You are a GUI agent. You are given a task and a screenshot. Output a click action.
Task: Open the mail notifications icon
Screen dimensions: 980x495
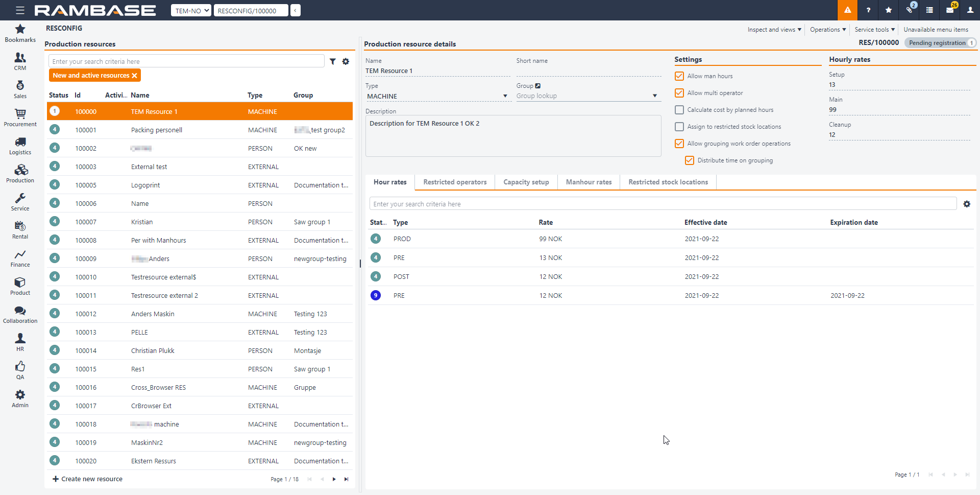(950, 10)
